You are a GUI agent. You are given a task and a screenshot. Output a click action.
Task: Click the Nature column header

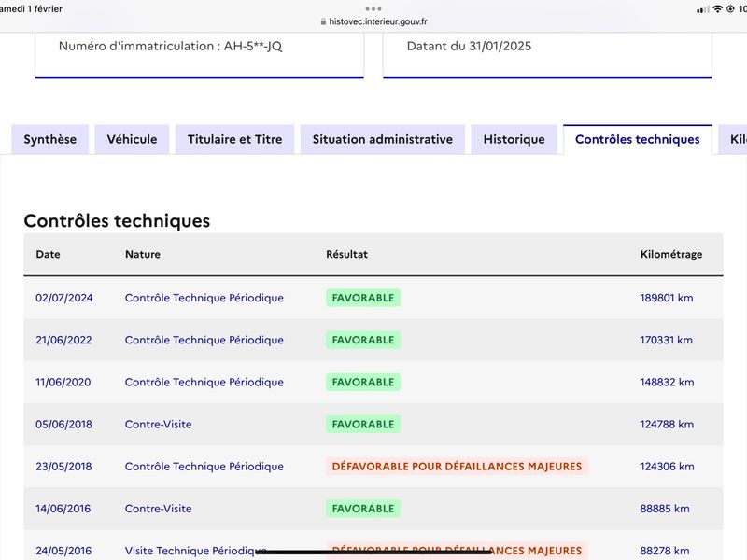(x=143, y=254)
